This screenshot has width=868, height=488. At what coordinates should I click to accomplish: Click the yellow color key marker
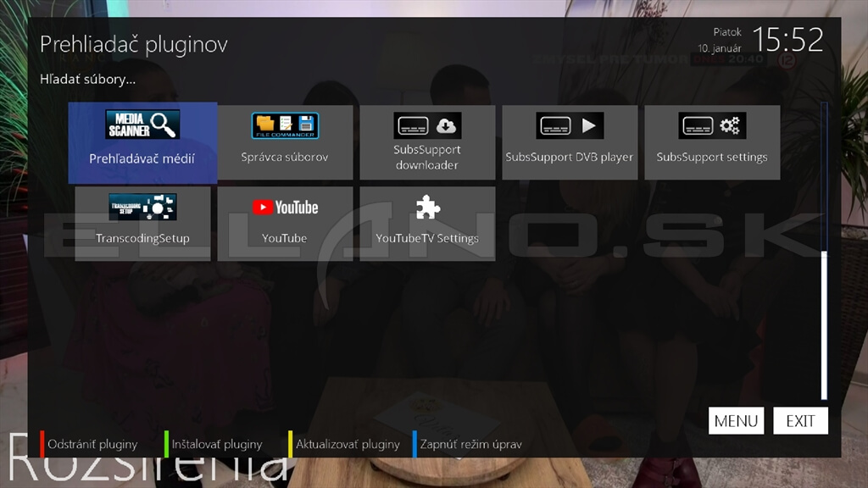click(x=290, y=444)
